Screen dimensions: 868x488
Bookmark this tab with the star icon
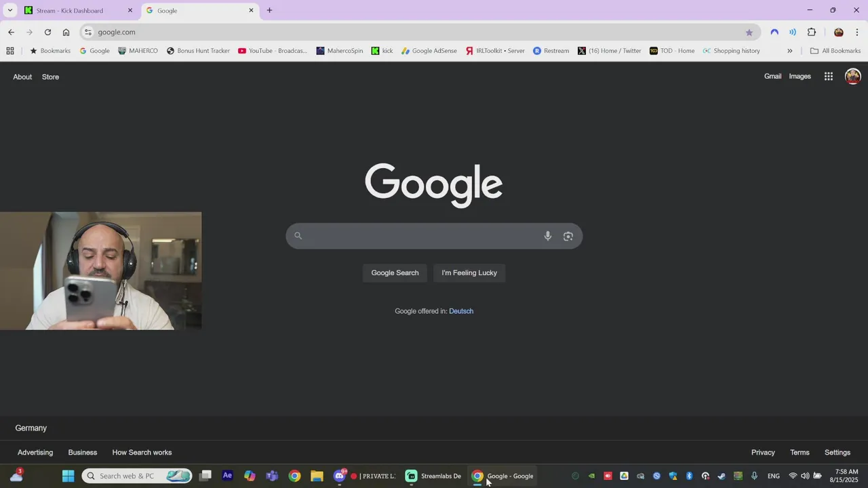749,32
